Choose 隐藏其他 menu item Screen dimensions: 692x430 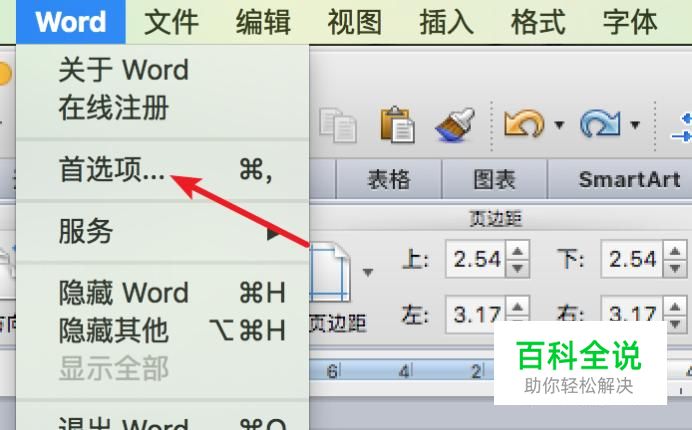tap(162, 330)
